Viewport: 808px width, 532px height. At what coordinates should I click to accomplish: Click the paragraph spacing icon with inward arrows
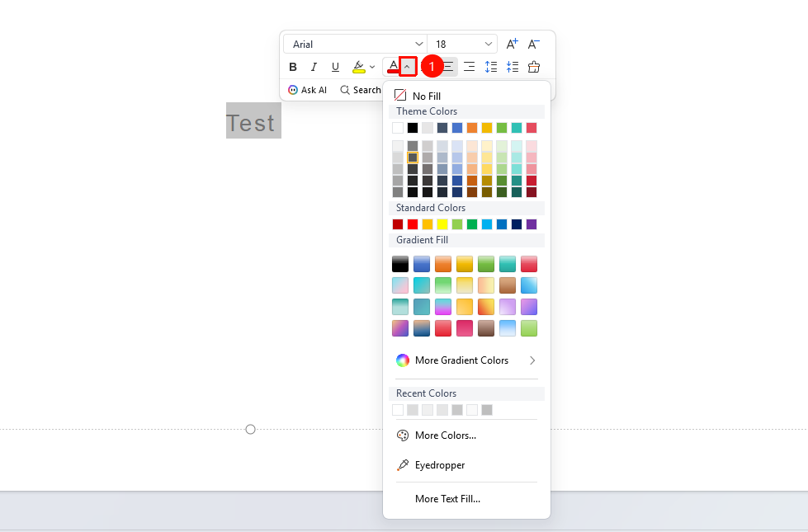coord(513,67)
